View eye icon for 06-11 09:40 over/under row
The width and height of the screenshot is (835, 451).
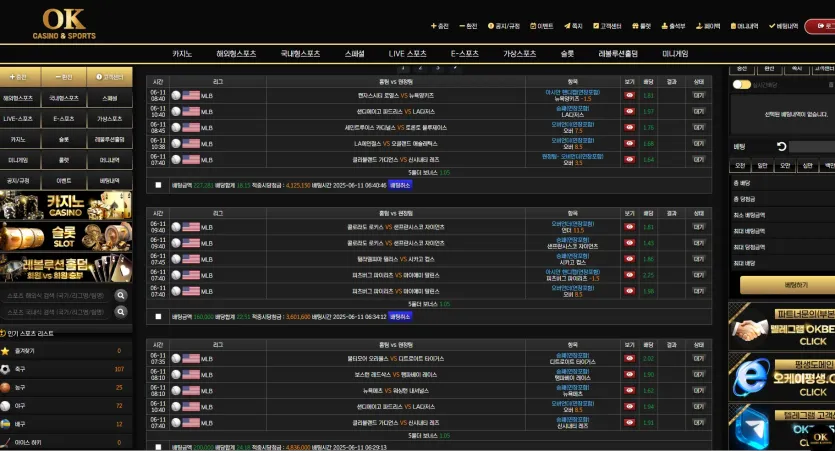[x=629, y=227]
